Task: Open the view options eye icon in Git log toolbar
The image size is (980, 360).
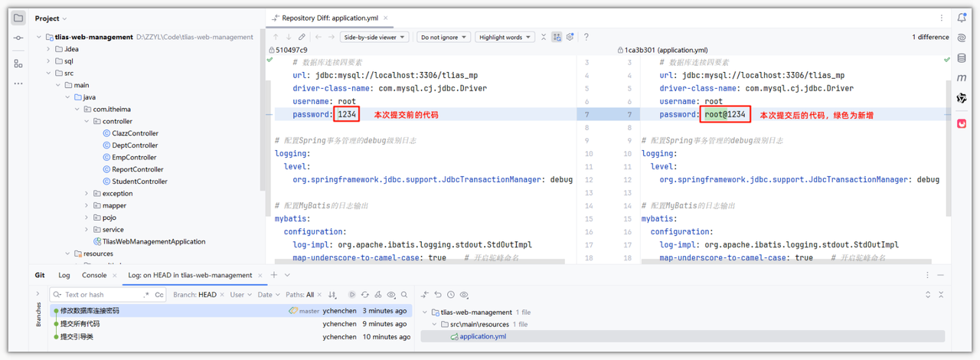Action: pyautogui.click(x=391, y=295)
